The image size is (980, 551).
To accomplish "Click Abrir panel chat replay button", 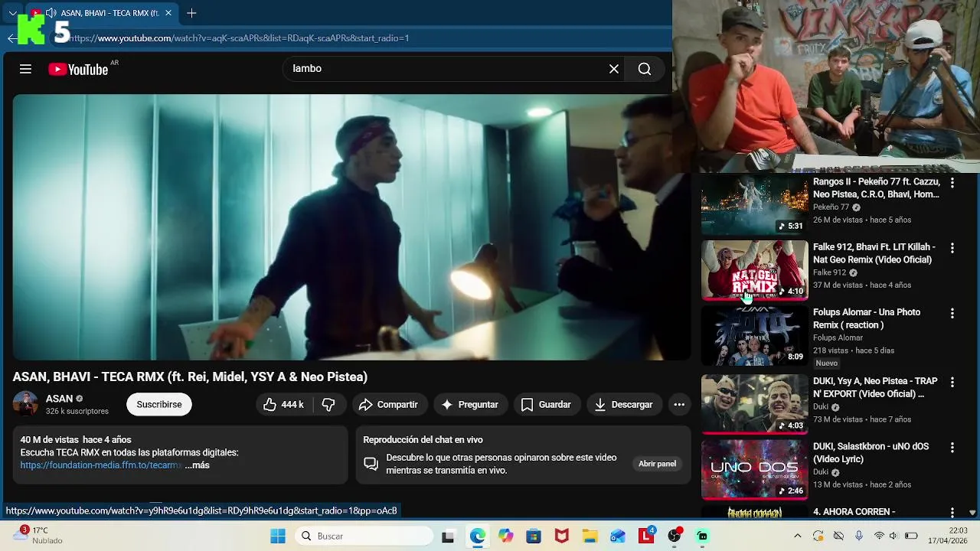I will pyautogui.click(x=658, y=464).
